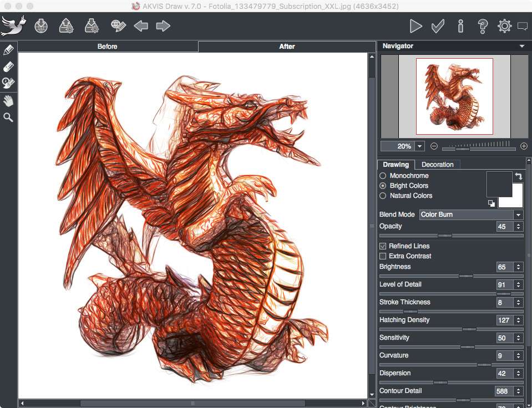Open Preferences with the gear icon
Viewport: 532px width, 408px height.
504,26
